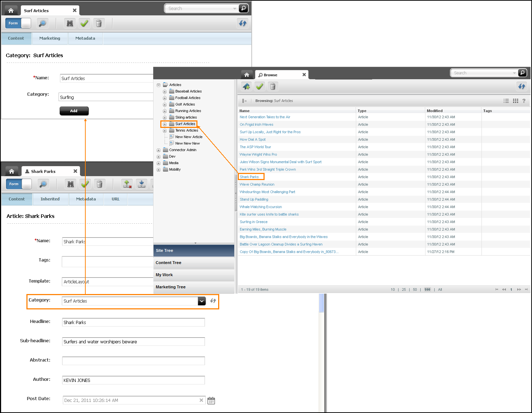Open Marketing tab in Surf Articles window
This screenshot has height=413, width=532.
[x=50, y=38]
